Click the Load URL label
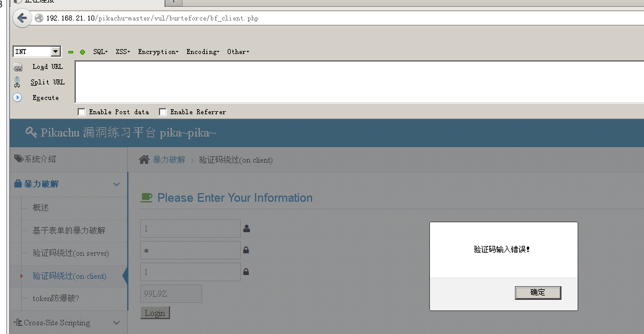 pos(48,66)
